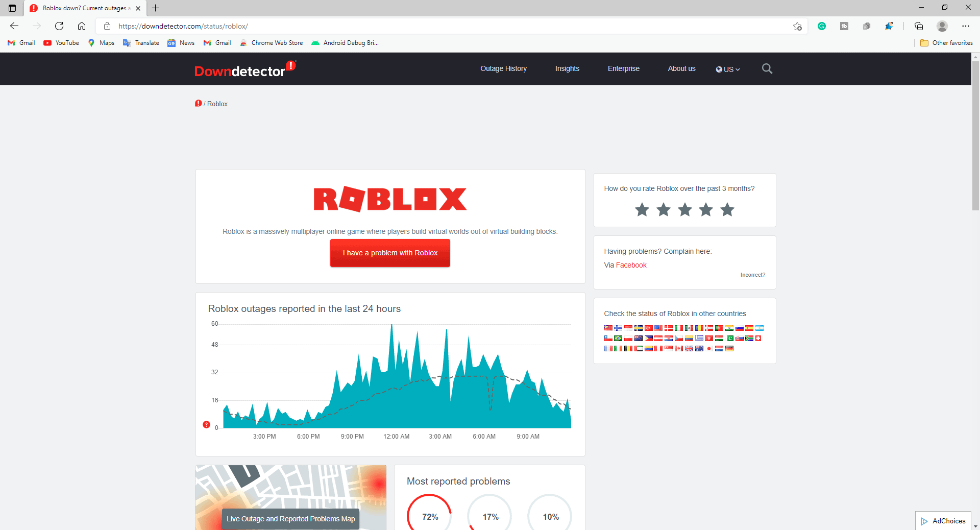
Task: Open the site search magnifier icon
Action: coord(767,68)
